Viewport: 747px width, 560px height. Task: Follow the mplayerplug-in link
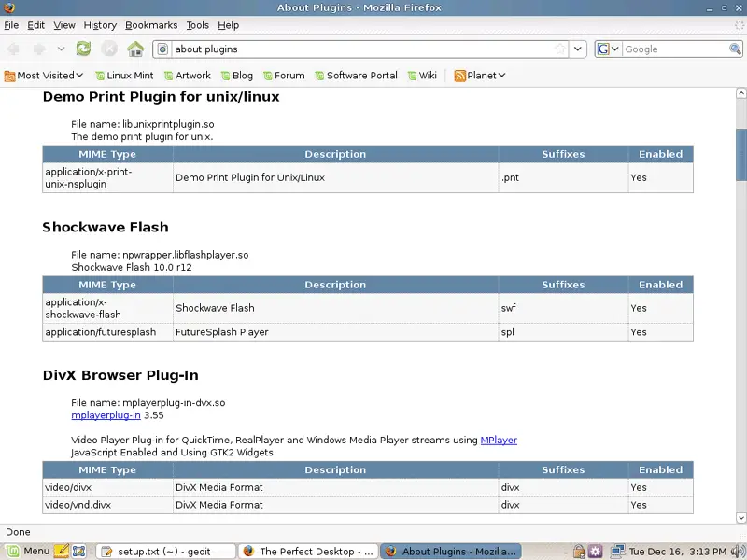point(106,415)
